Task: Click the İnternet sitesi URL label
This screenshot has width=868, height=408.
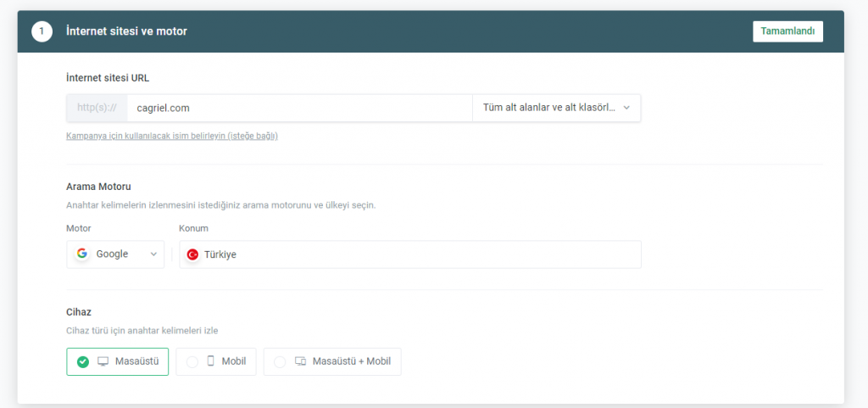Action: point(108,78)
